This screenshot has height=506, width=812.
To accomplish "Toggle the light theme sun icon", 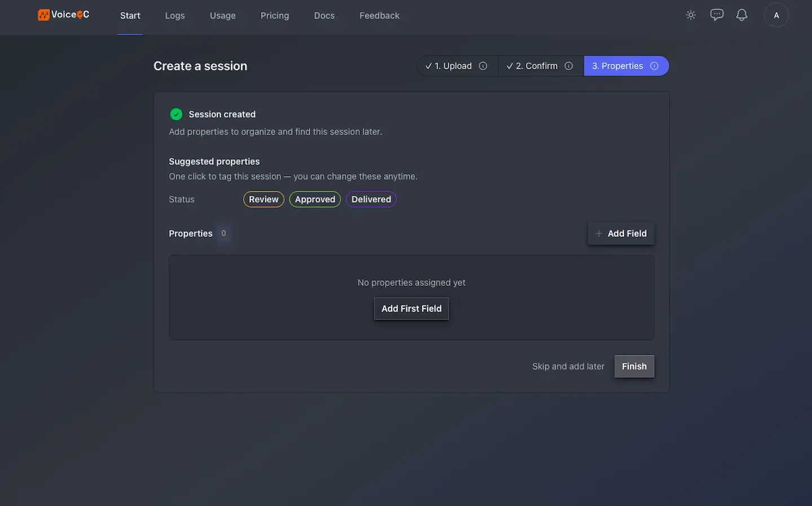I will click(x=691, y=15).
